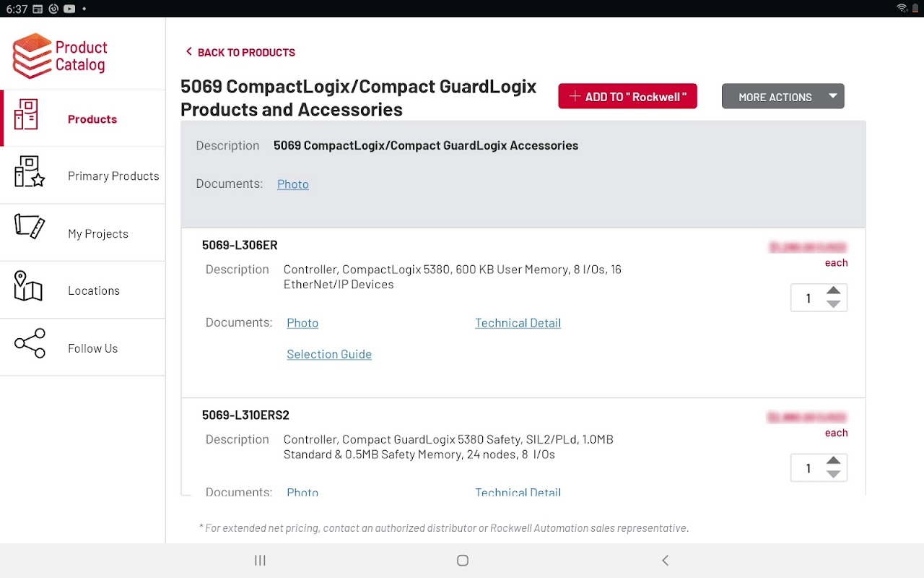Tap the Android recent apps icon
The image size is (924, 578).
(x=261, y=561)
